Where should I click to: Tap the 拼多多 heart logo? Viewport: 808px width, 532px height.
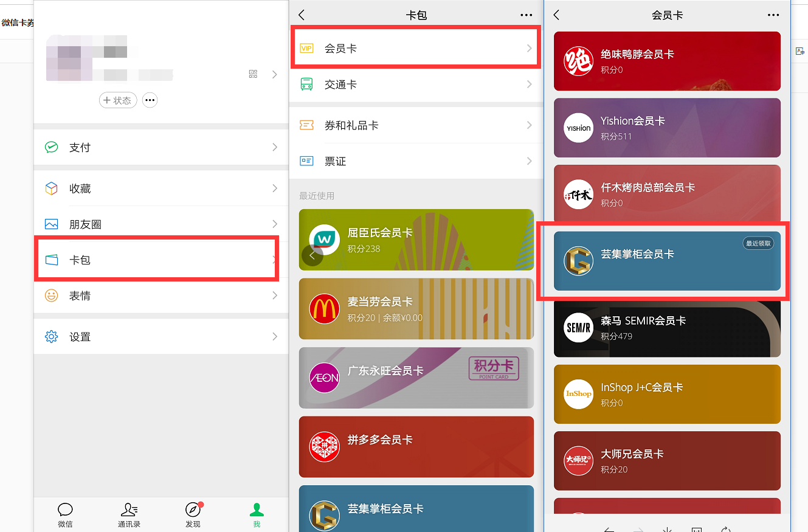click(324, 447)
